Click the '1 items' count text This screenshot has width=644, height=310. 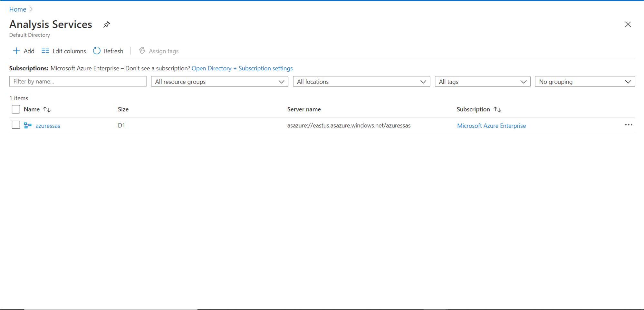coord(19,98)
